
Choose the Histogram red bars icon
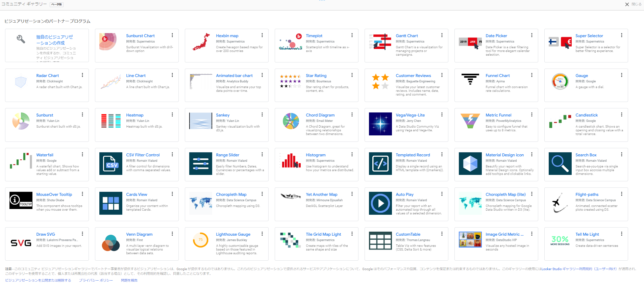(291, 161)
